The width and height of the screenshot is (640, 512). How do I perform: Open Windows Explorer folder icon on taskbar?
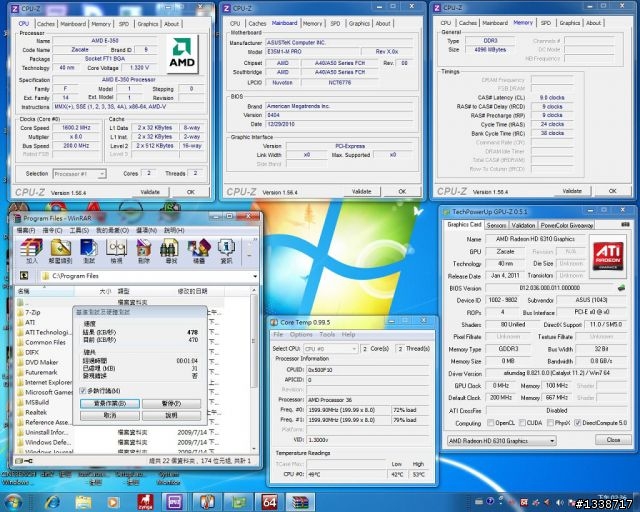pyautogui.click(x=83, y=502)
